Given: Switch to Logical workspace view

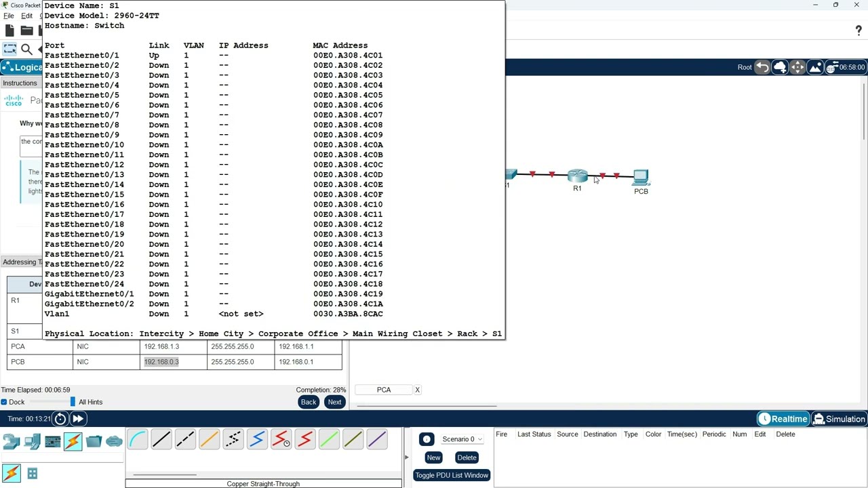Looking at the screenshot, I should (x=22, y=67).
